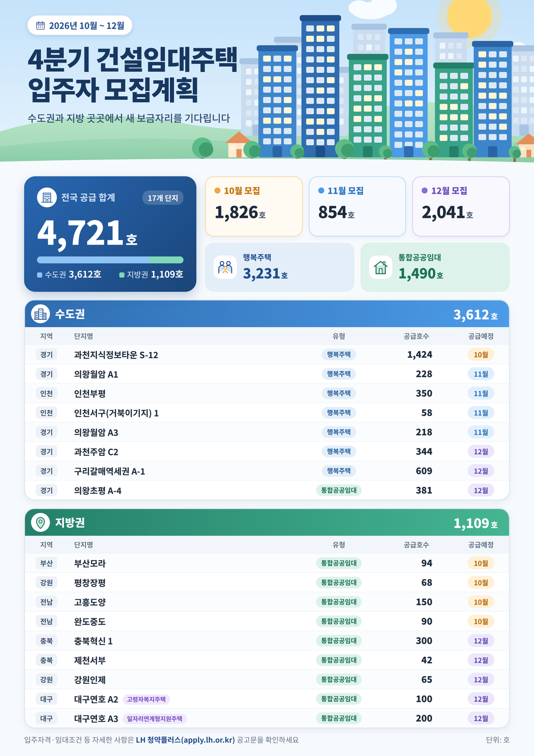Screen dimensions: 534x756
Task: Select the 구리갈매역세권 A-1 complex name
Action: 109,471
